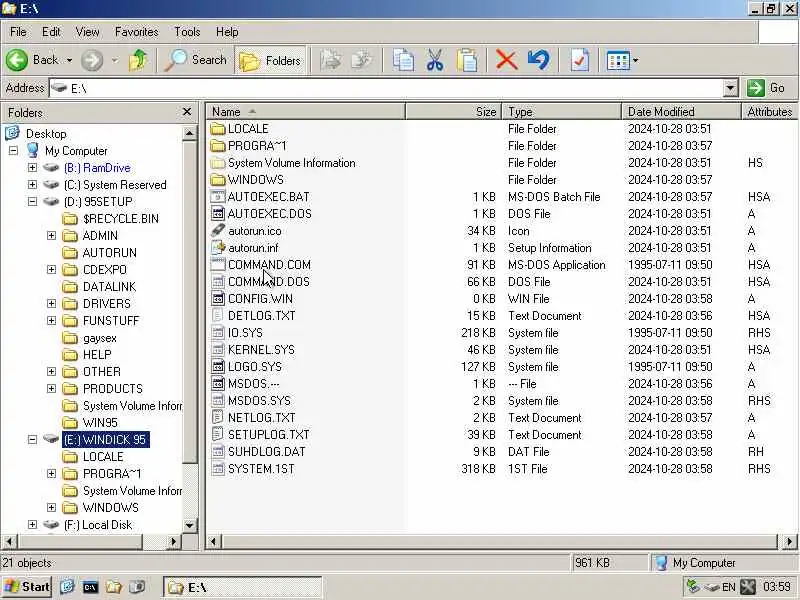Click the Start button

[27, 587]
